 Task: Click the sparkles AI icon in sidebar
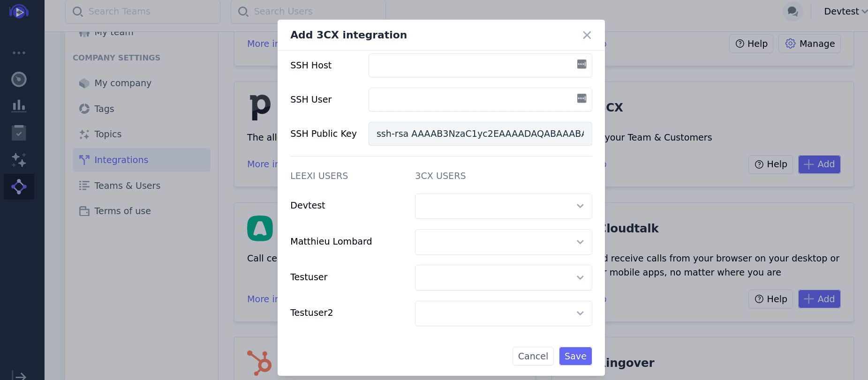pos(19,160)
